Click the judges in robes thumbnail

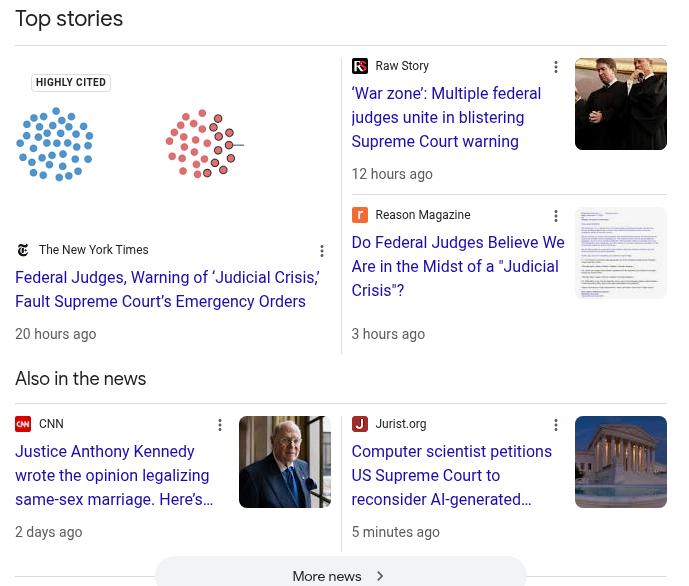(x=620, y=104)
